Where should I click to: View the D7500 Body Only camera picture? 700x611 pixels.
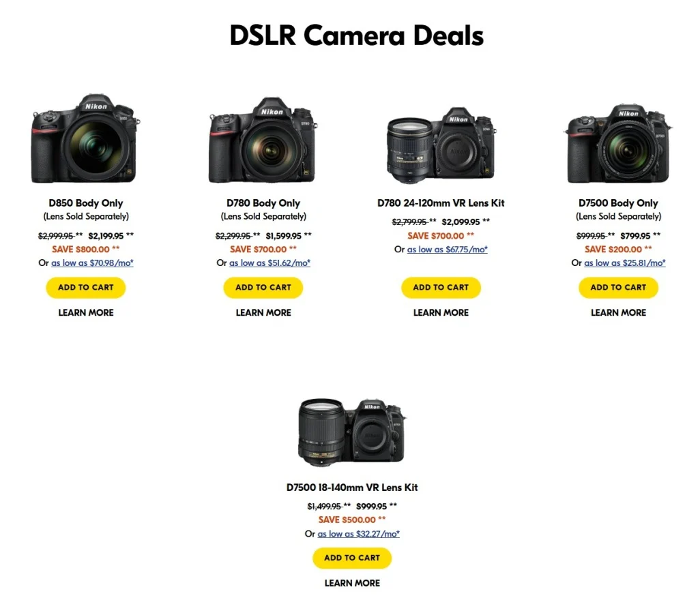point(618,144)
